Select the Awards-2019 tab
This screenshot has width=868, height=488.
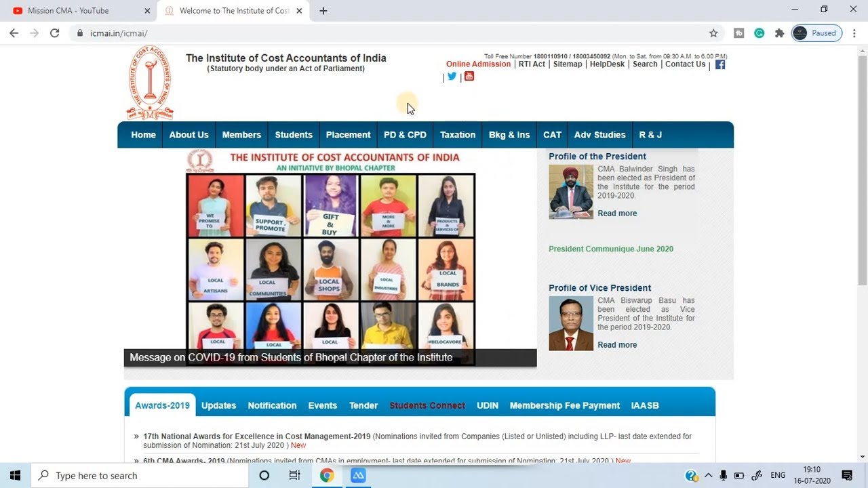(162, 405)
